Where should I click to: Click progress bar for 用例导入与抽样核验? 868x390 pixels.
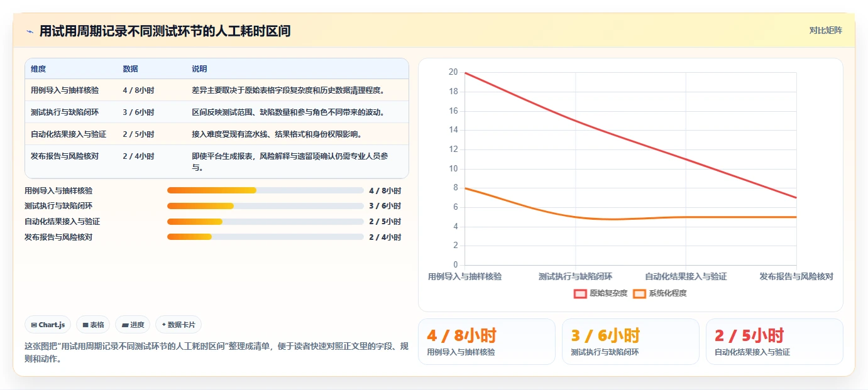[265, 190]
